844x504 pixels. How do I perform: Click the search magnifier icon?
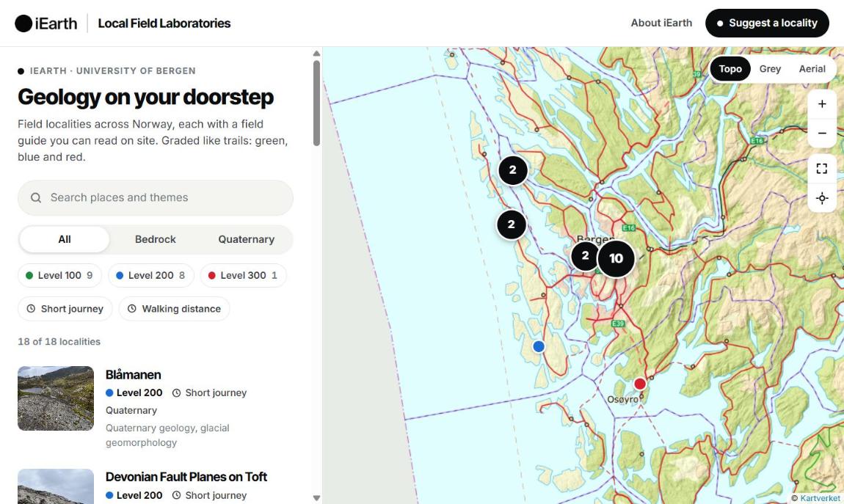pyautogui.click(x=36, y=198)
